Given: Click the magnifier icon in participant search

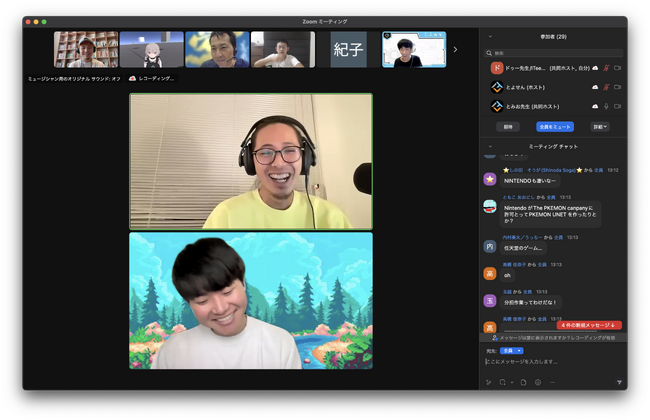Looking at the screenshot, I should tap(489, 53).
